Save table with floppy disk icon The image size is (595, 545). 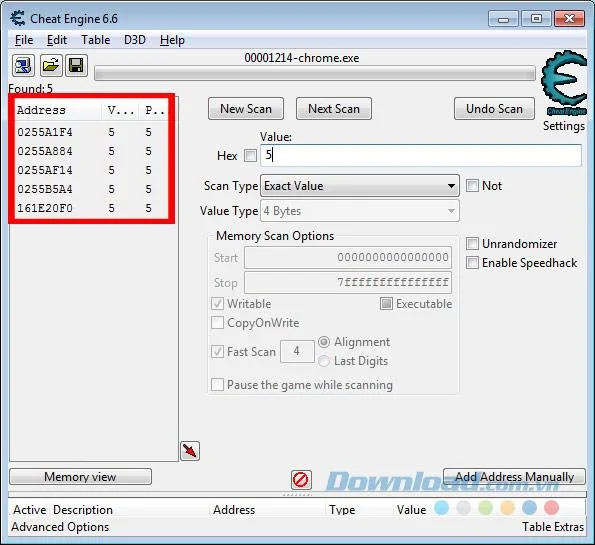76,65
